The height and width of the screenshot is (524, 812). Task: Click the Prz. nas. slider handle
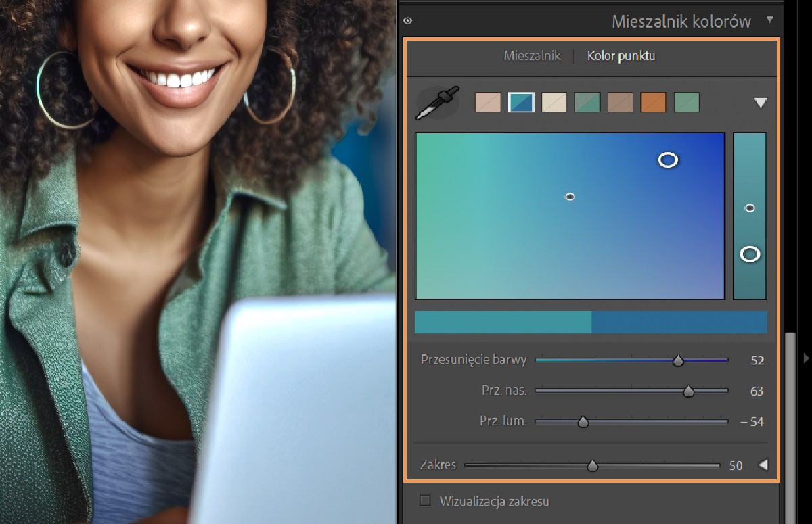[689, 391]
